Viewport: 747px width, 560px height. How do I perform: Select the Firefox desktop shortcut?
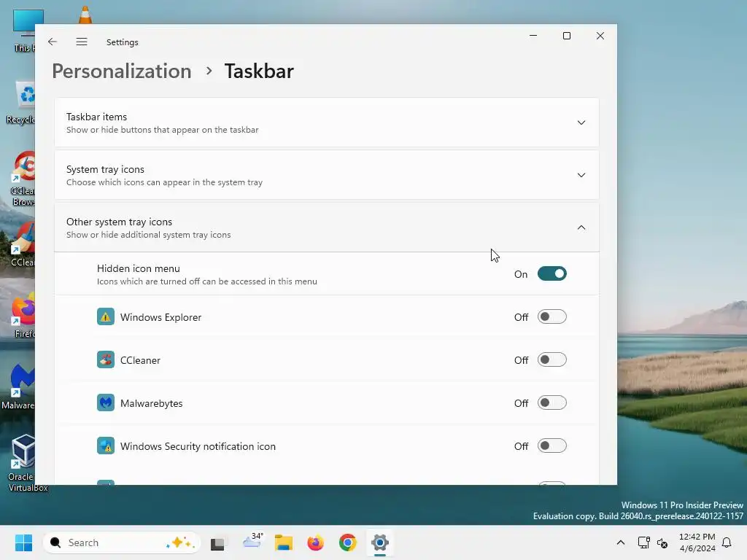click(24, 315)
